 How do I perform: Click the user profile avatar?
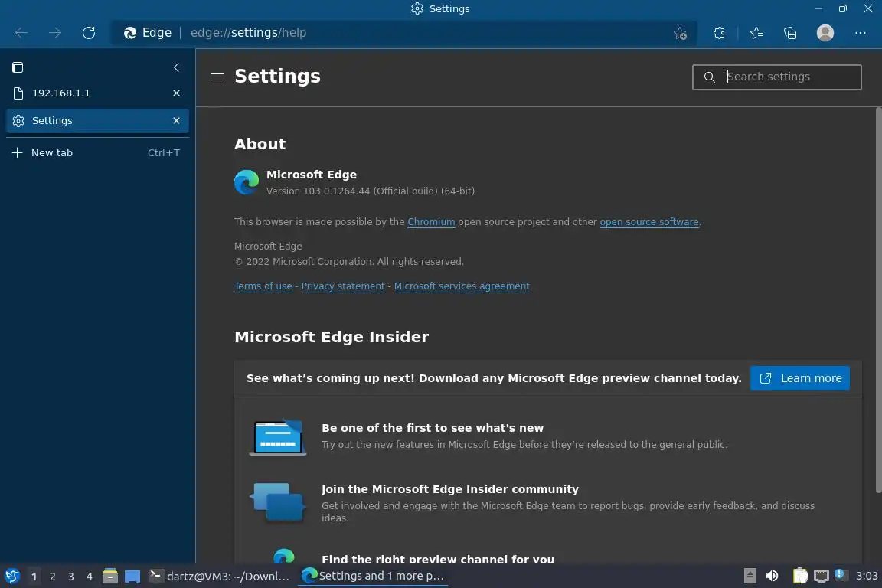pos(825,33)
